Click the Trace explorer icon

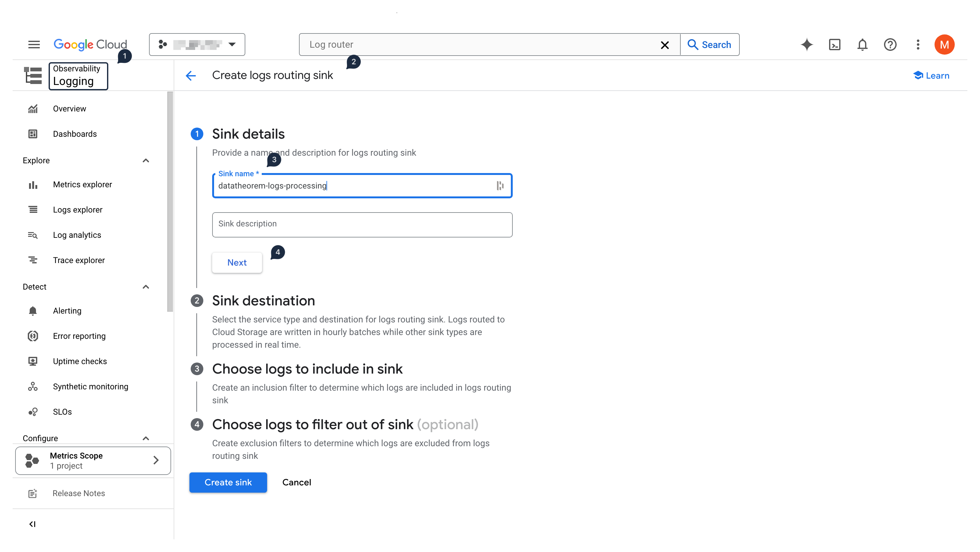click(x=33, y=260)
